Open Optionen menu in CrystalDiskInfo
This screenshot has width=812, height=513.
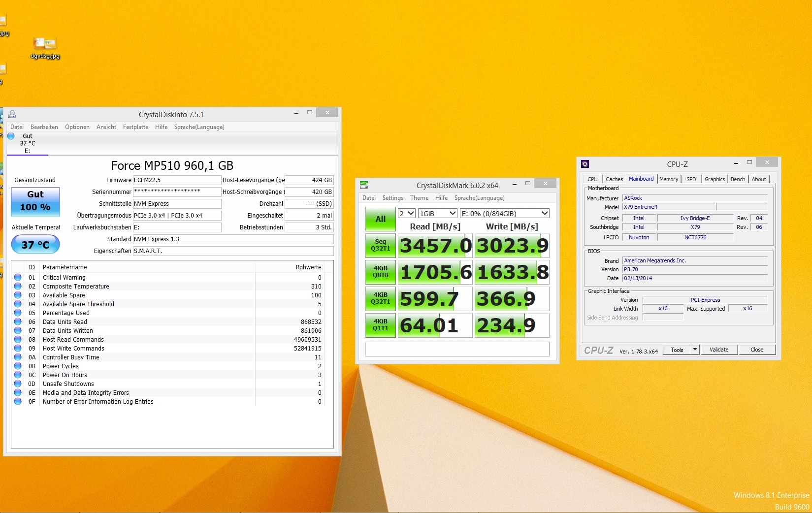(77, 127)
